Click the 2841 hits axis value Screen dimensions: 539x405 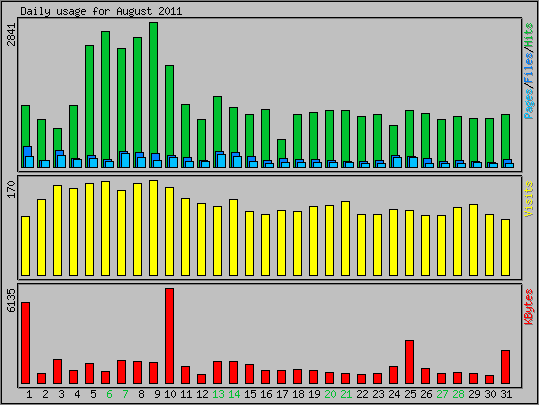12,34
